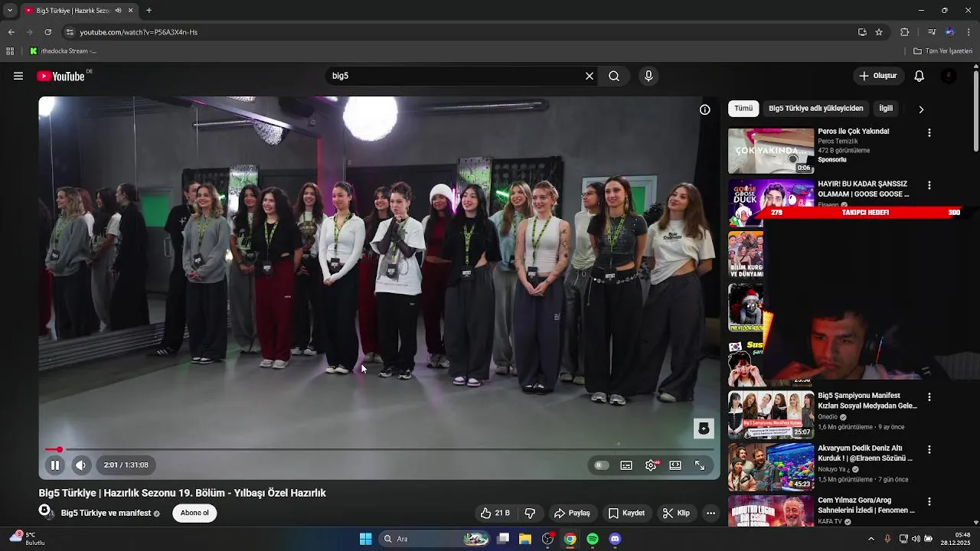
Task: Open YouTube notifications bell
Action: point(920,76)
